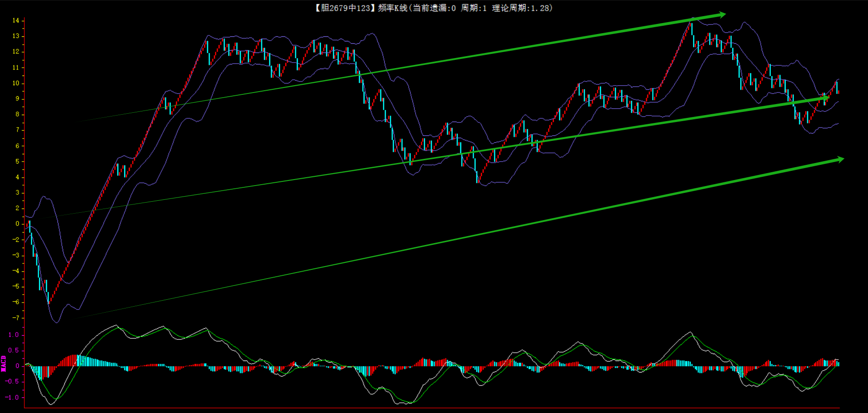Click the 10 label on the y-axis

[16, 83]
